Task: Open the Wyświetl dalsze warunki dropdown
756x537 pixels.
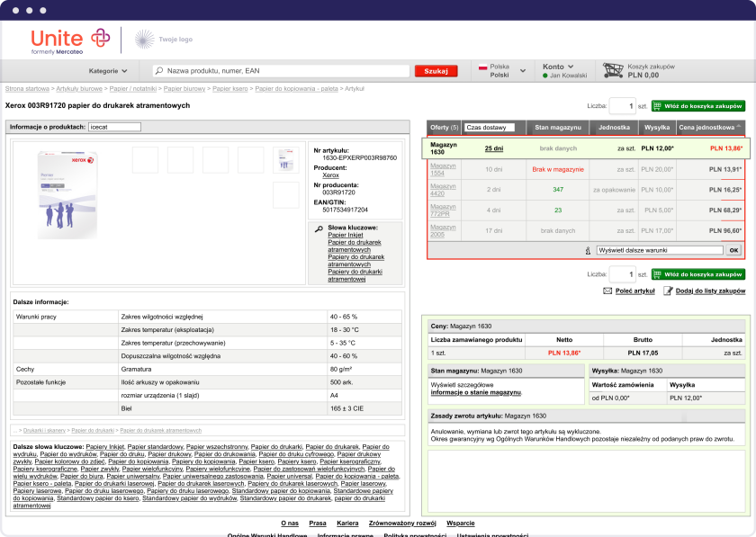Action: [x=660, y=251]
